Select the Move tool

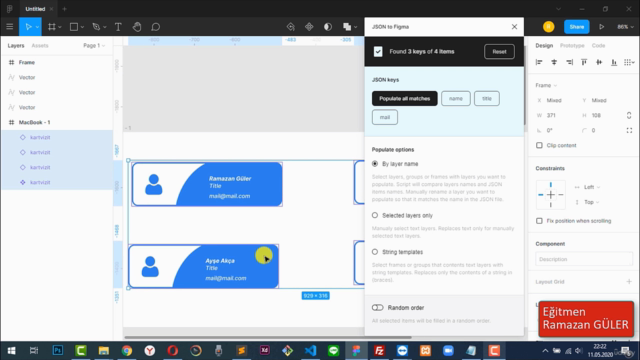point(28,27)
